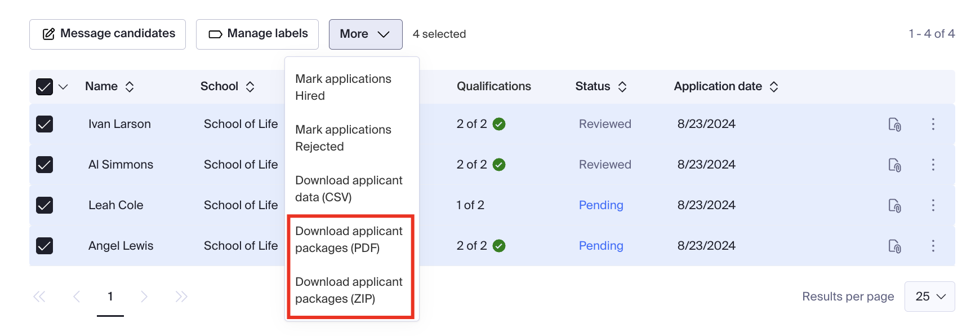The height and width of the screenshot is (336, 980).
Task: Uncheck Leah Cole's row checkbox
Action: coord(44,205)
